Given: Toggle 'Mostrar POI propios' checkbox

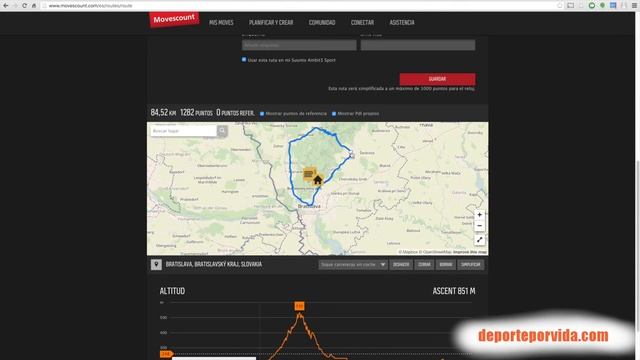Looking at the screenshot, I should (x=334, y=113).
